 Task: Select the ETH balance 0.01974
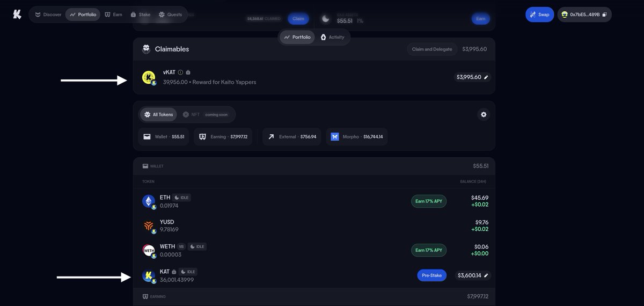(x=169, y=206)
